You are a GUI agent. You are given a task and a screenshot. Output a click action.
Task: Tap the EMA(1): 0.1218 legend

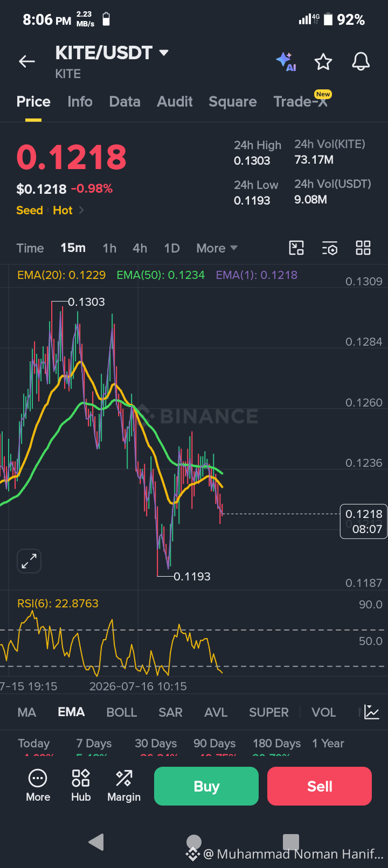(x=257, y=275)
